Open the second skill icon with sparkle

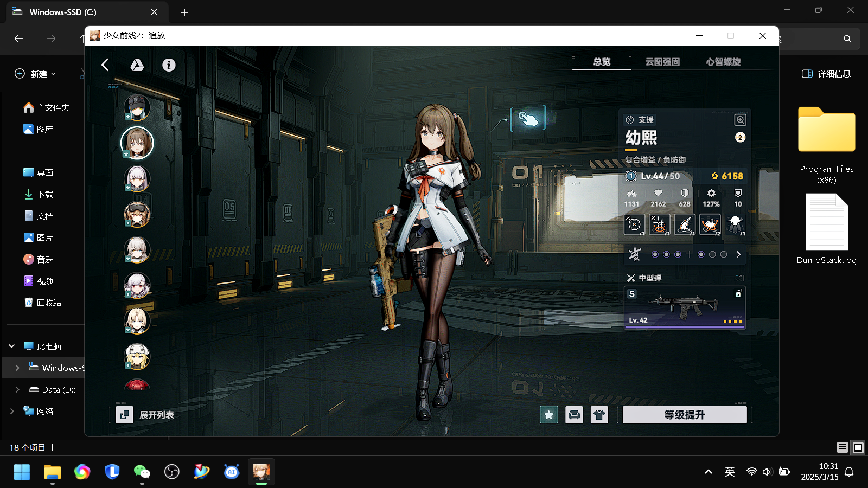click(660, 224)
